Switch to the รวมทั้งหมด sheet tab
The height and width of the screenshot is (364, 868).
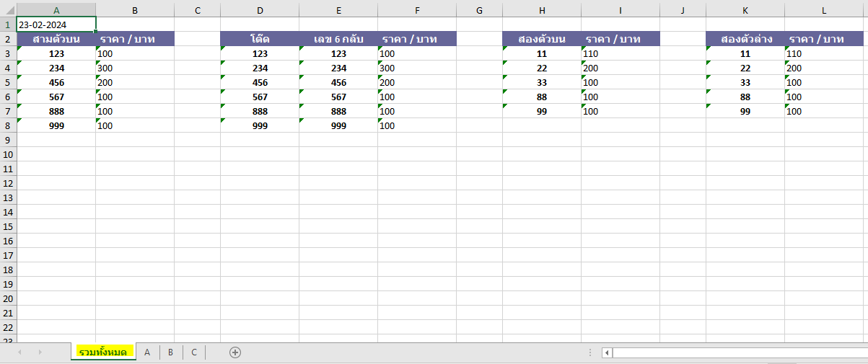point(103,352)
